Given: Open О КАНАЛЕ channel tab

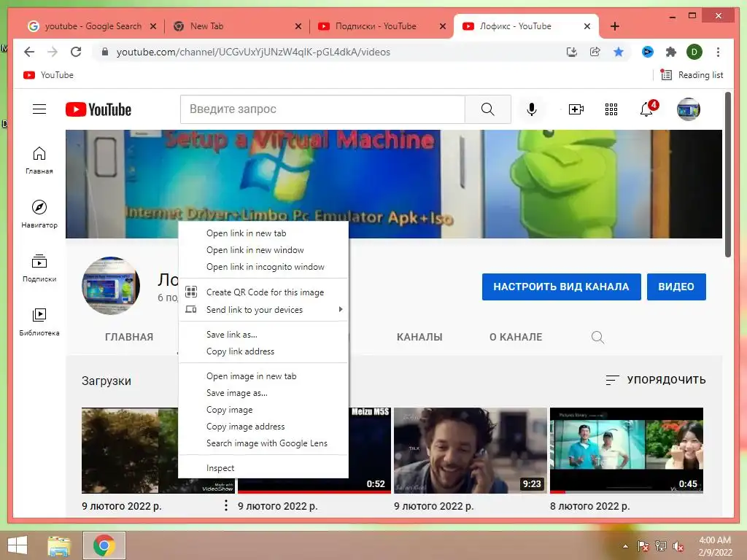Looking at the screenshot, I should point(516,337).
